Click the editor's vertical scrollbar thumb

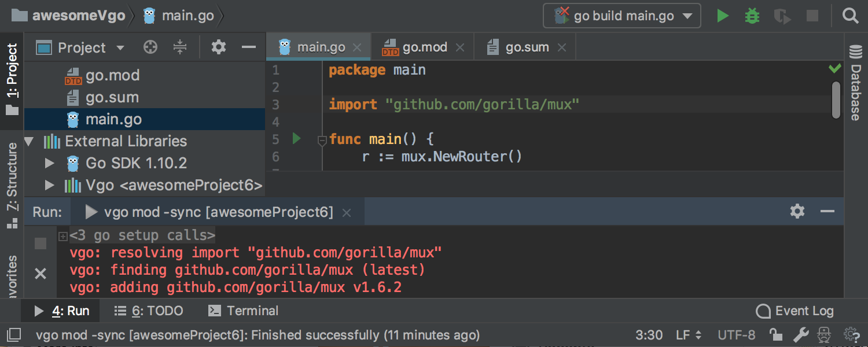coord(836,99)
